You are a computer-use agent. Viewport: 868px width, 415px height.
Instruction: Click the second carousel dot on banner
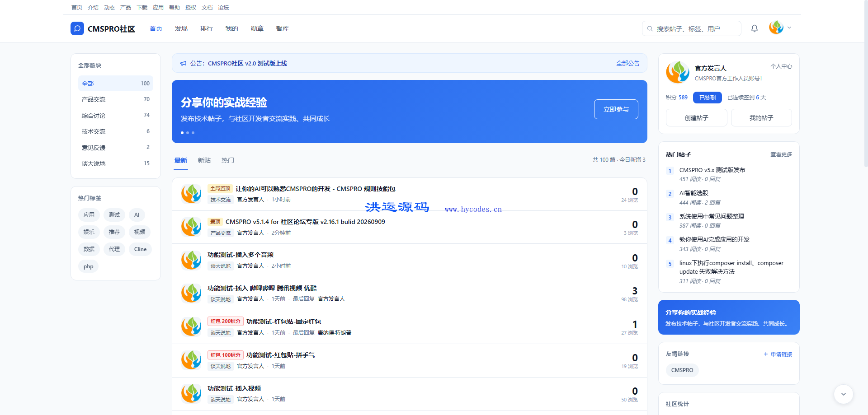click(188, 133)
